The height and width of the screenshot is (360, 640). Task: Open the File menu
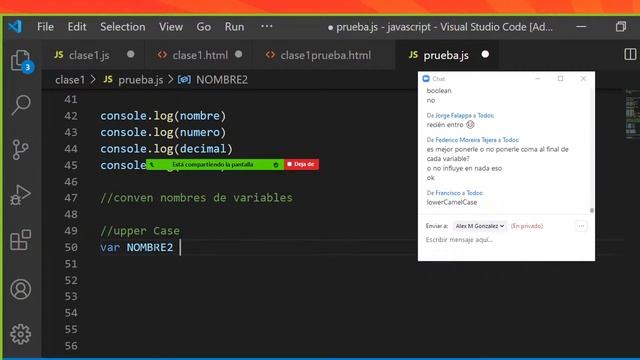(45, 27)
